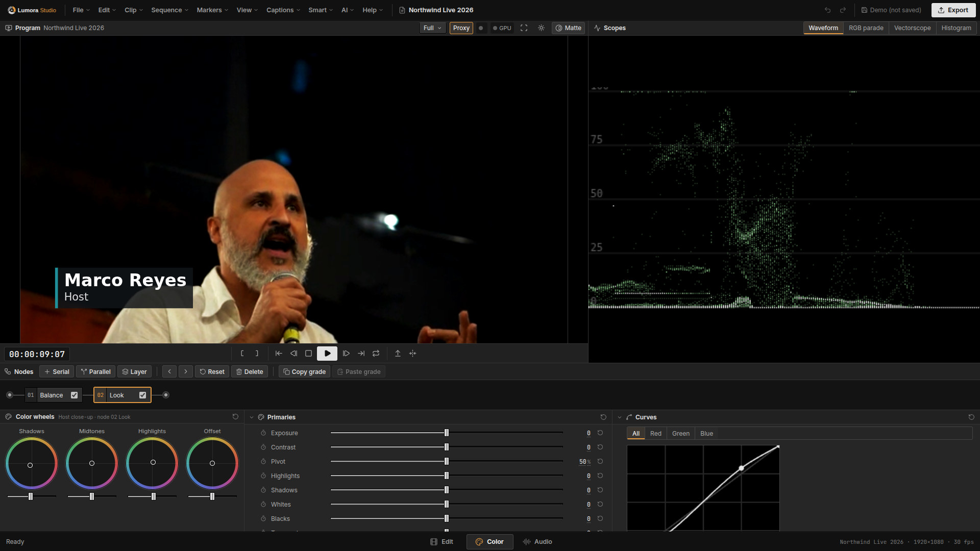The height and width of the screenshot is (551, 980).
Task: Toggle Proxy playback mode
Action: point(461,28)
